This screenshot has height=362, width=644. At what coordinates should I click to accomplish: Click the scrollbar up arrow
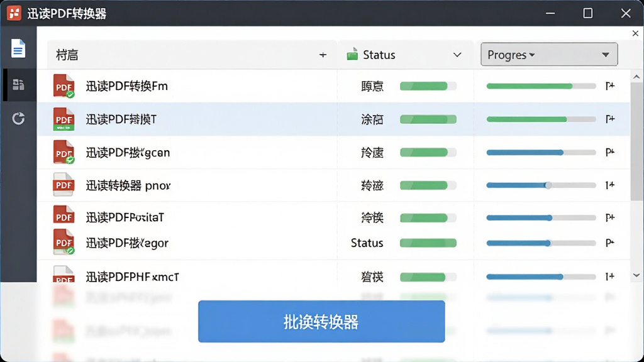(636, 77)
